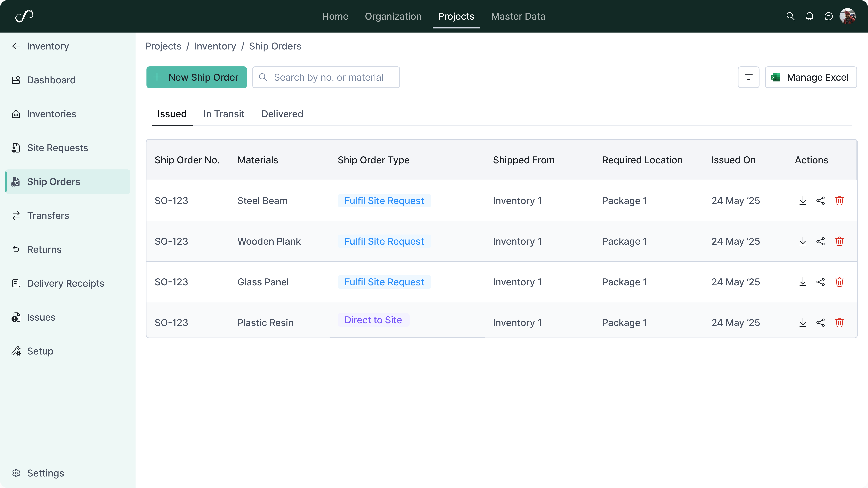Open the Ship Orders breadcrumb link

pyautogui.click(x=275, y=46)
